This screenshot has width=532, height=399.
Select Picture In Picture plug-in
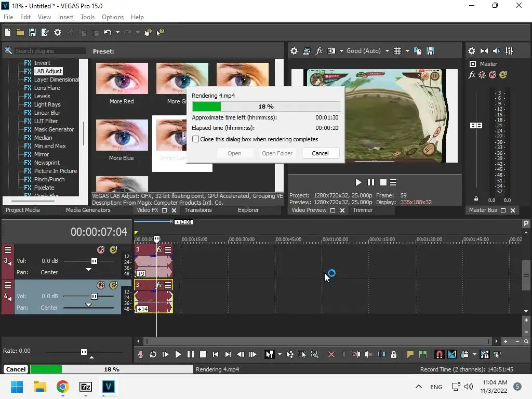pos(55,171)
